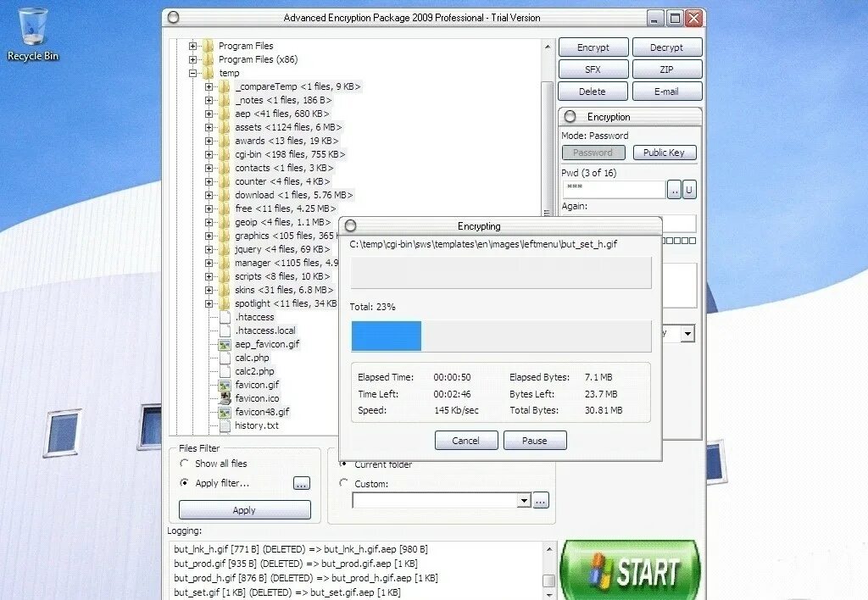Click the Program Files folder icon
Viewport: 868px width, 600px height.
(x=209, y=46)
